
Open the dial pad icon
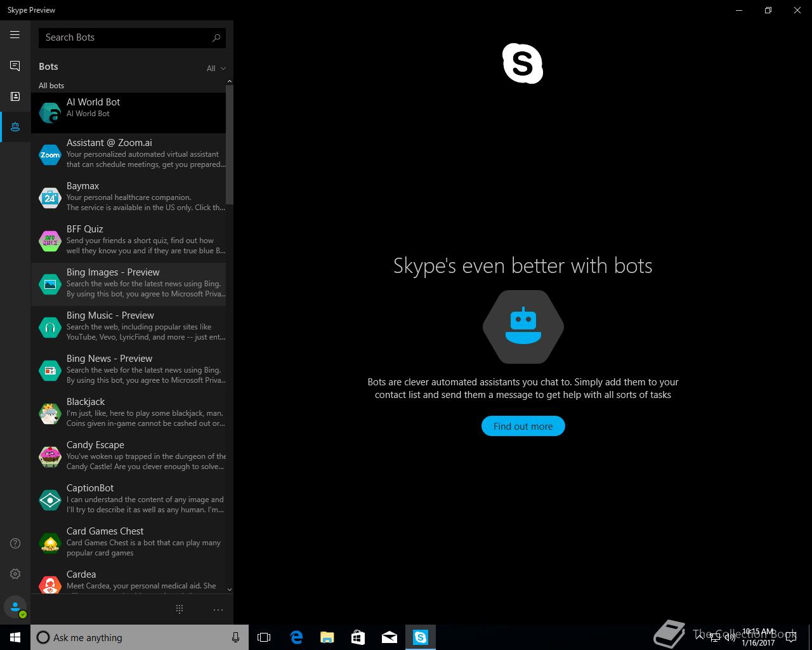(180, 609)
